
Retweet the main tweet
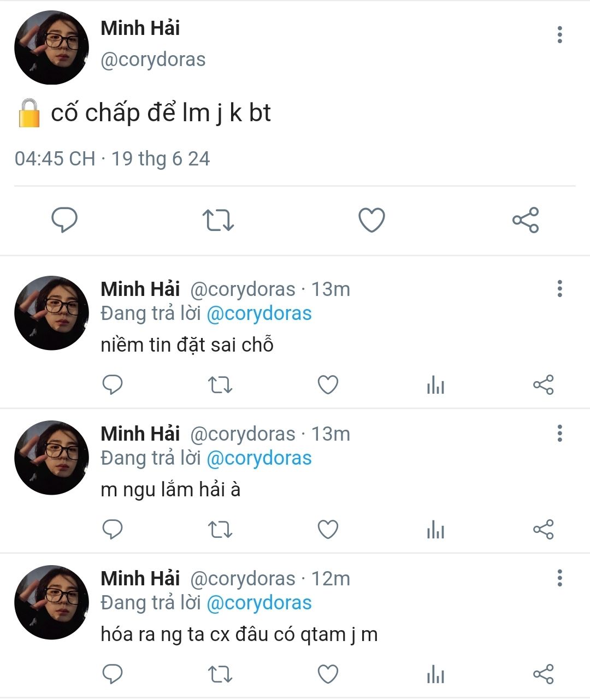pos(218,220)
